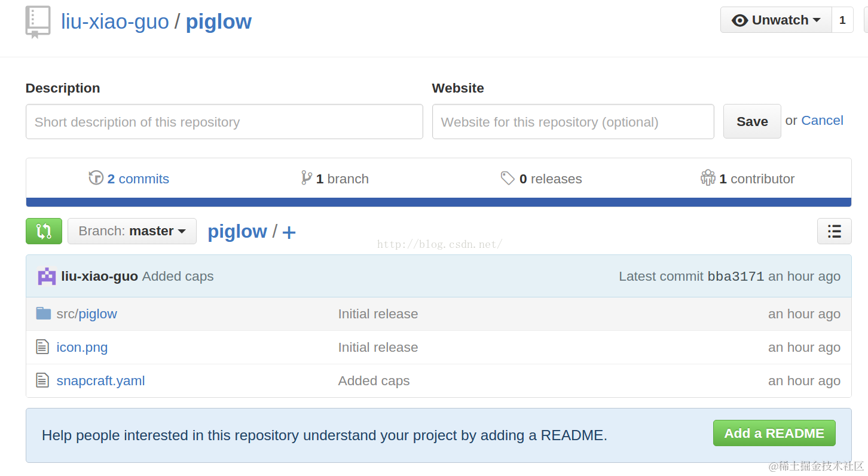Open the Added caps latest commit message
Screen dimensions: 868x476
pyautogui.click(x=178, y=277)
